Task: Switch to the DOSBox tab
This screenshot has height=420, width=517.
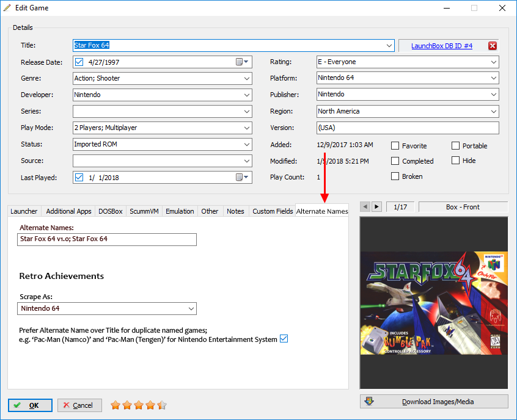Action: coord(111,211)
